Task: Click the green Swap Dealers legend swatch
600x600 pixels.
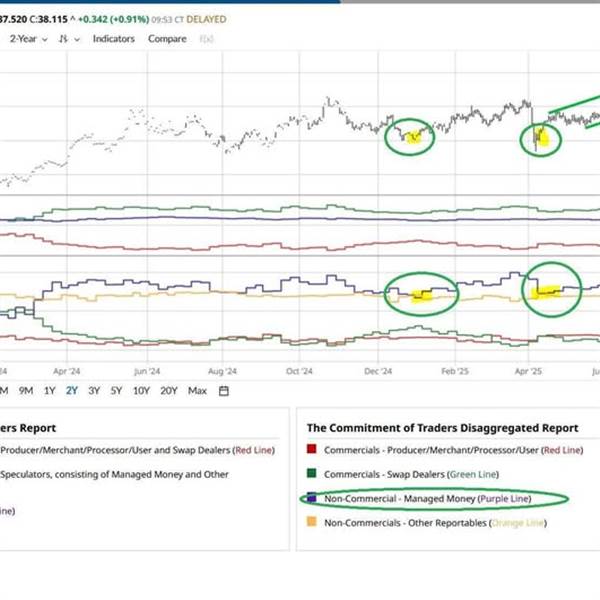Action: 312,474
